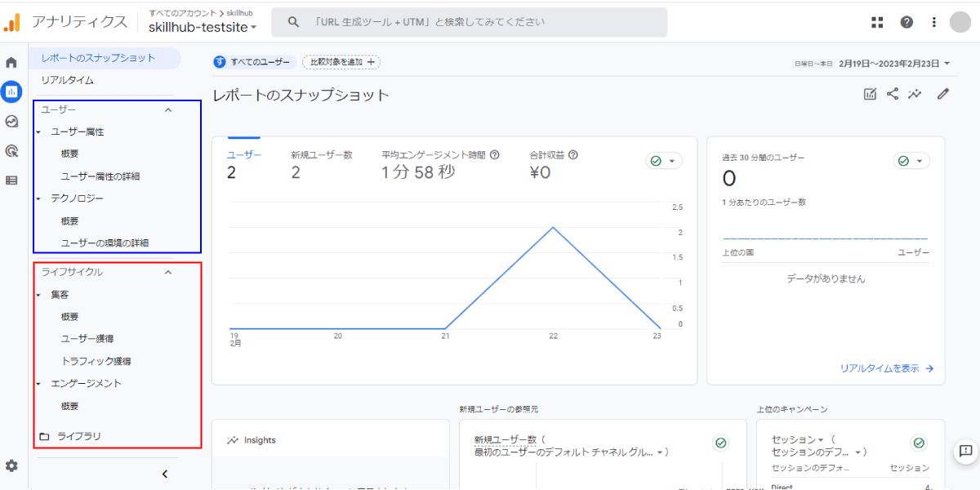Select the 新規ユーザー数 metric tab

[x=322, y=164]
